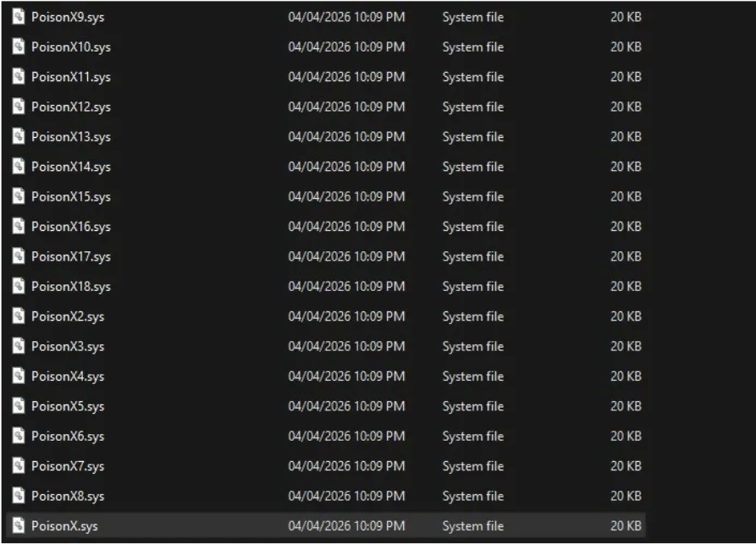This screenshot has height=544, width=756.
Task: Click the highlighted PoisonX.sys file name
Action: point(64,526)
